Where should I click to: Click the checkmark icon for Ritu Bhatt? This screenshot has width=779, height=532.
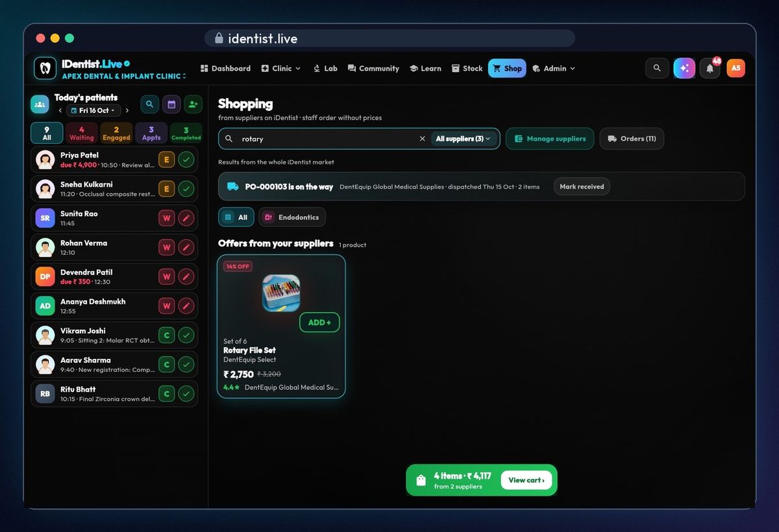coord(186,394)
